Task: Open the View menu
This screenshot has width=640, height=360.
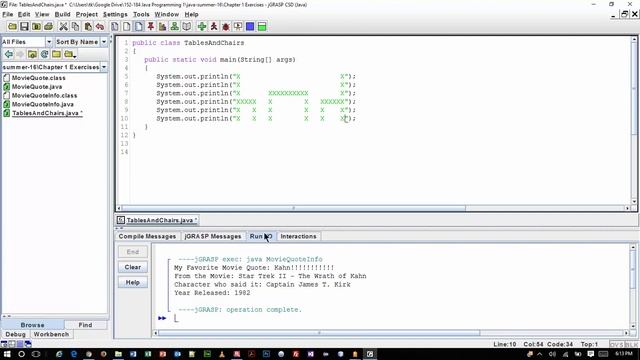Action: [42, 14]
